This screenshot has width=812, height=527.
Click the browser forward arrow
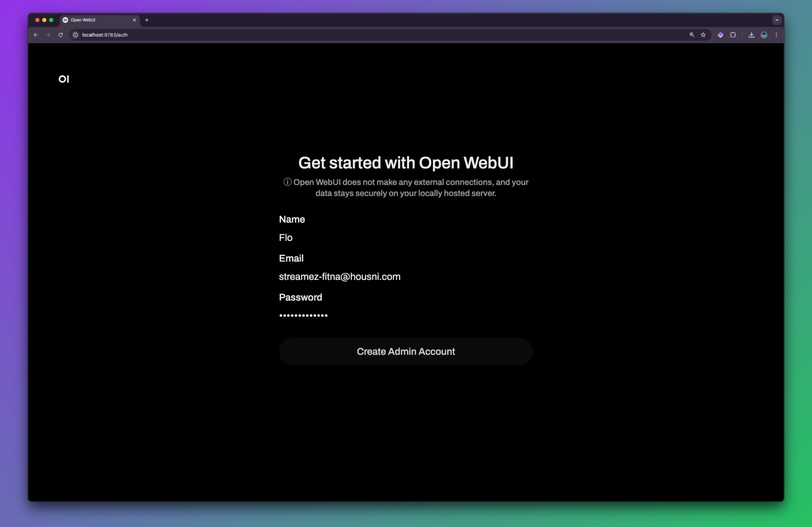pyautogui.click(x=48, y=35)
